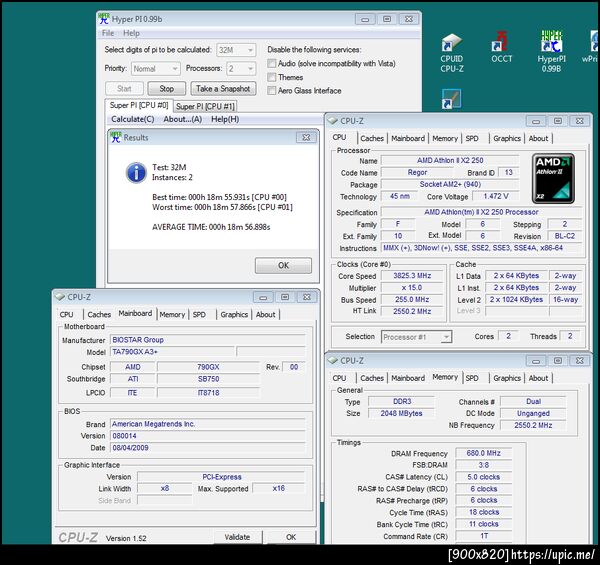600x565 pixels.
Task: Expand the digits of pi 32M dropdown
Action: point(236,50)
